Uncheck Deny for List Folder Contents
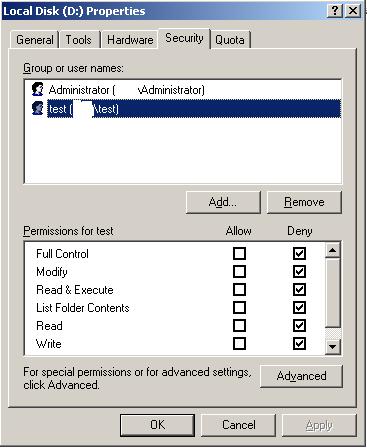367x448 pixels. pyautogui.click(x=299, y=307)
